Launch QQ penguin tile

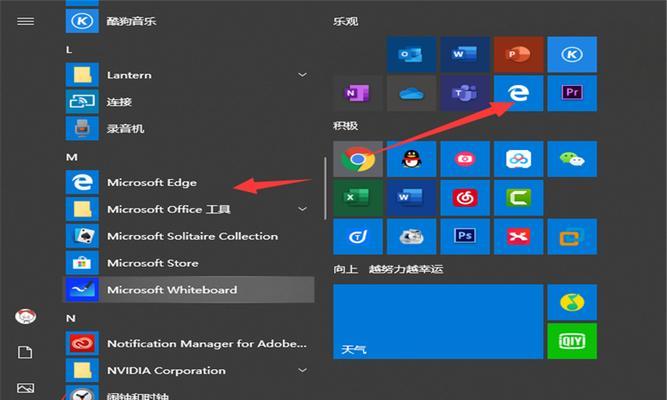411,159
